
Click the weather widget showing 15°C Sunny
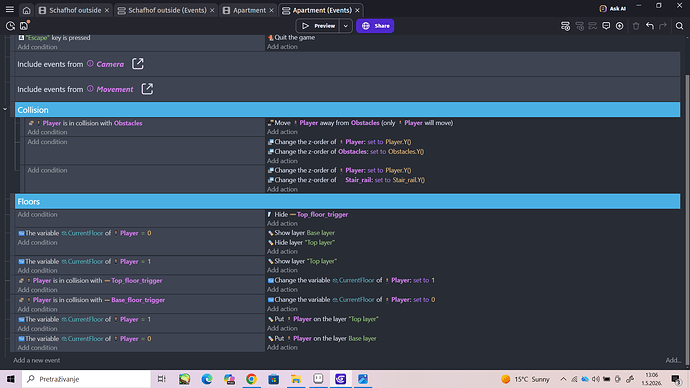click(525, 379)
